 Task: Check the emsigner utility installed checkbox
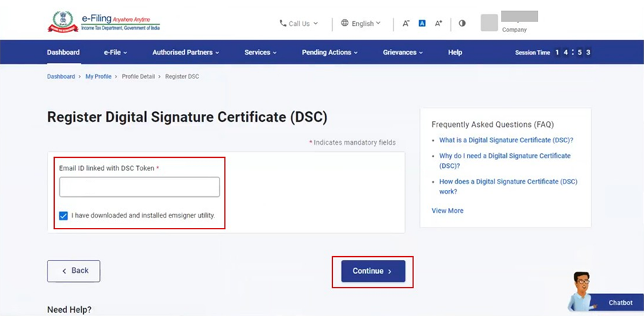[63, 216]
